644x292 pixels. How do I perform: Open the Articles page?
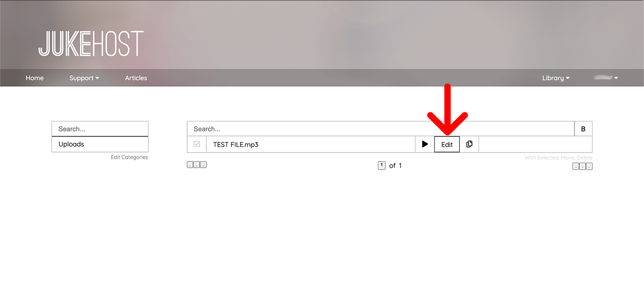tap(136, 78)
